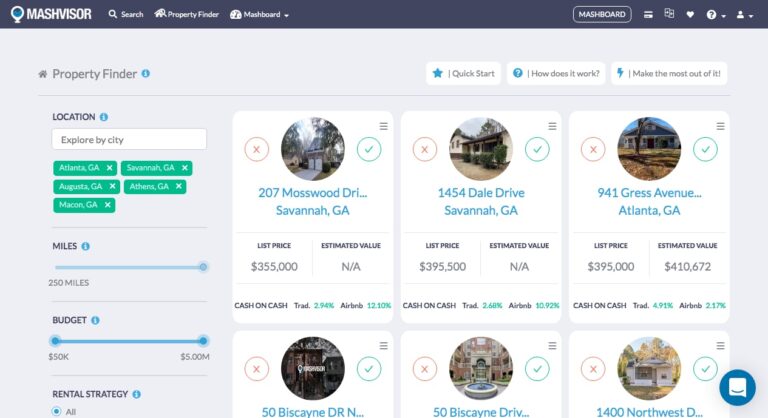Approve the 1454 Dale Drive property

pyautogui.click(x=537, y=149)
